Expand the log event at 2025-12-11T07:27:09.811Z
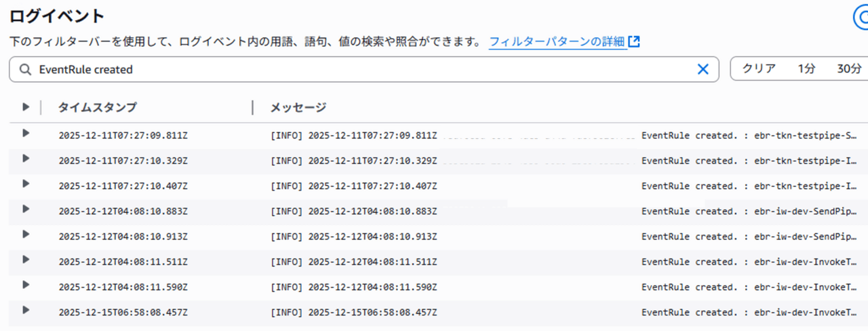Image resolution: width=868 pixels, height=331 pixels. 26,133
